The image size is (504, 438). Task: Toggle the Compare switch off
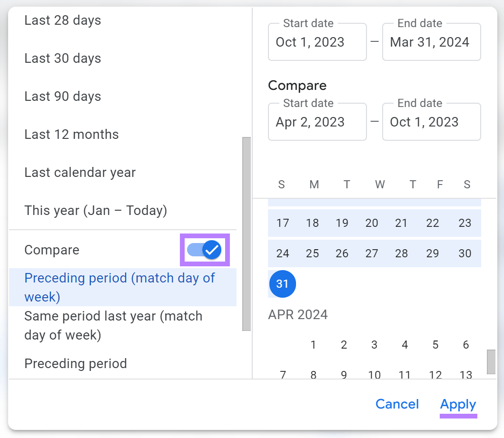[204, 250]
